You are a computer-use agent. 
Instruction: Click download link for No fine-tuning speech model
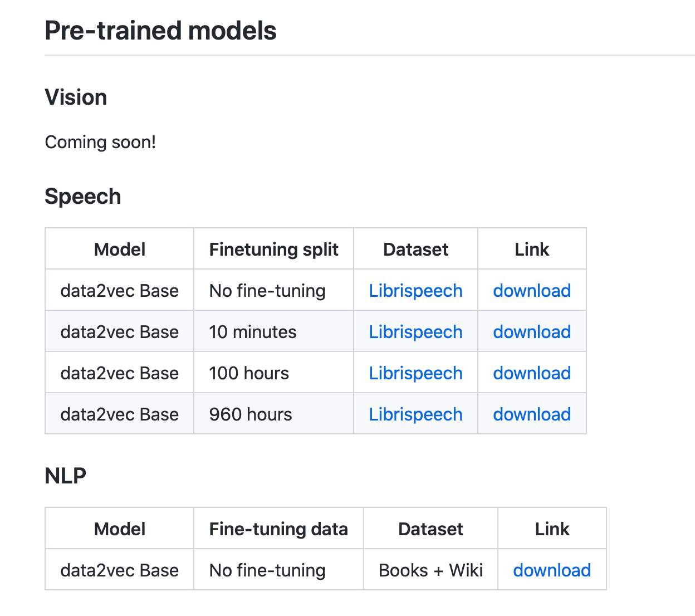click(x=532, y=291)
